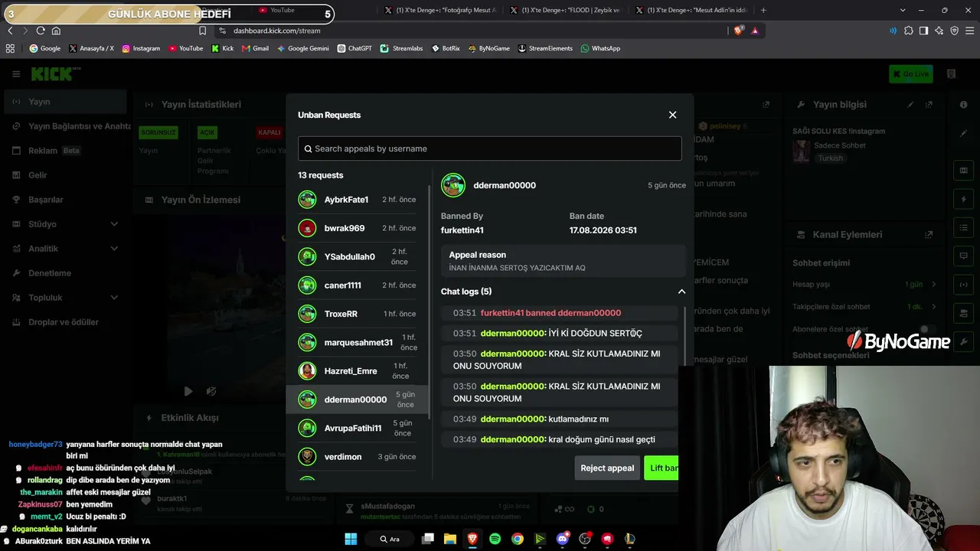
Task: Click the lightning bolt icon in right rail
Action: [964, 199]
